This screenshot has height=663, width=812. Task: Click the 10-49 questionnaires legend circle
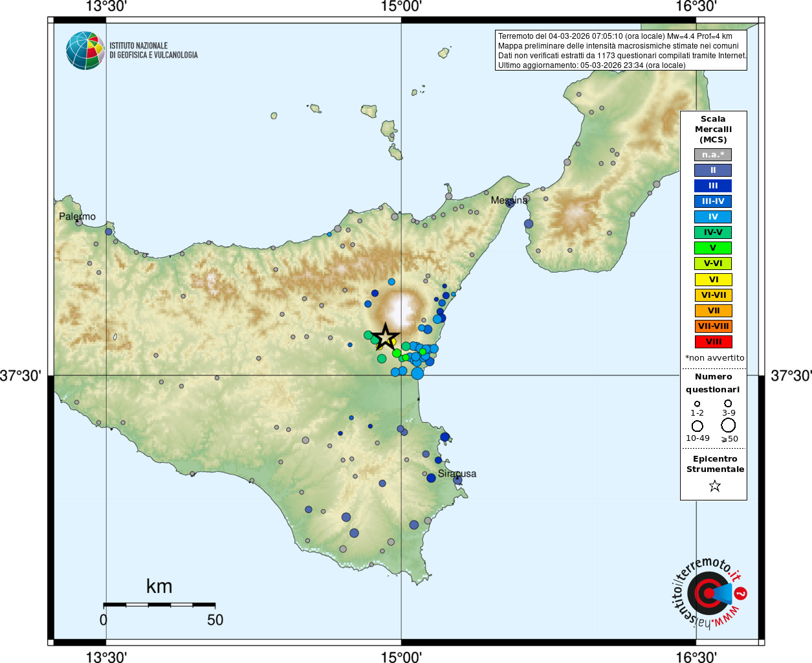[x=697, y=426]
